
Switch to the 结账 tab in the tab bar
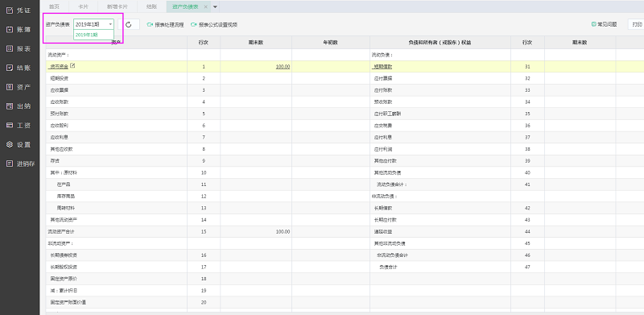pos(151,6)
